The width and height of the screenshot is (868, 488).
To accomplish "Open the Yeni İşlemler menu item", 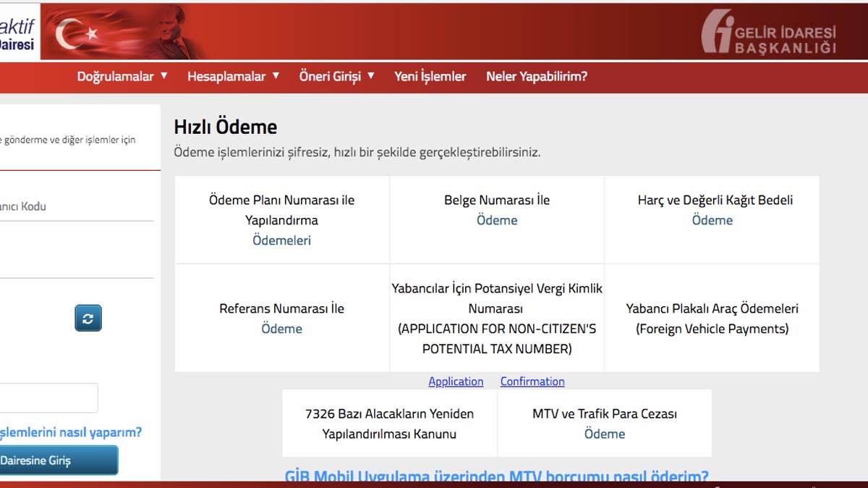I will [430, 76].
